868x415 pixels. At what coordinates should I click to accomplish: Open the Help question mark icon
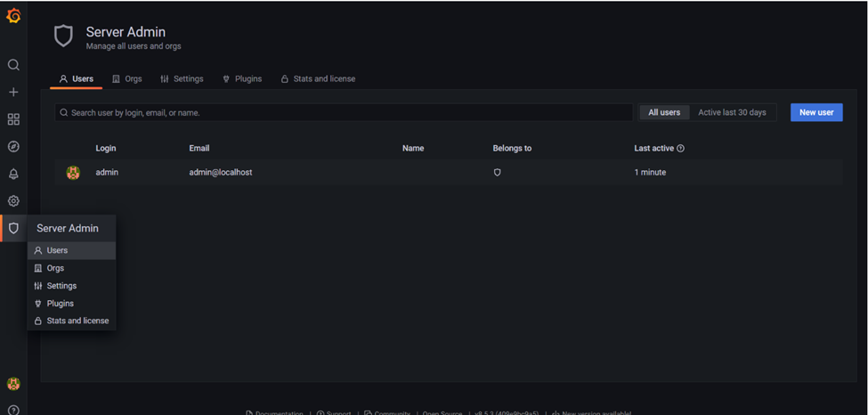(x=14, y=410)
